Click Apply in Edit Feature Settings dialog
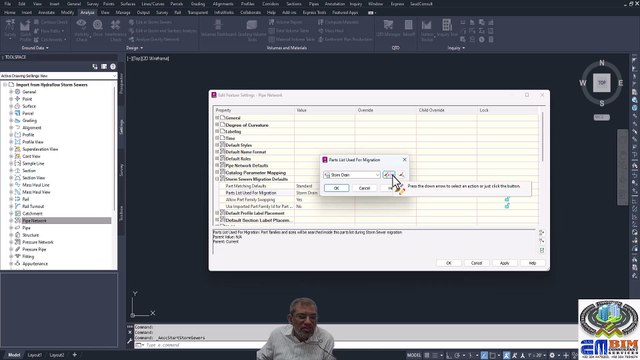640x360 pixels. pyautogui.click(x=504, y=263)
